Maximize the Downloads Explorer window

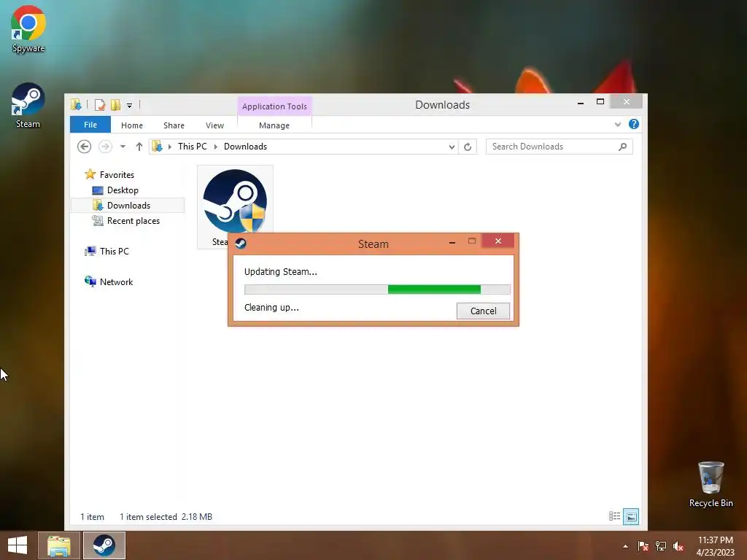pyautogui.click(x=600, y=101)
